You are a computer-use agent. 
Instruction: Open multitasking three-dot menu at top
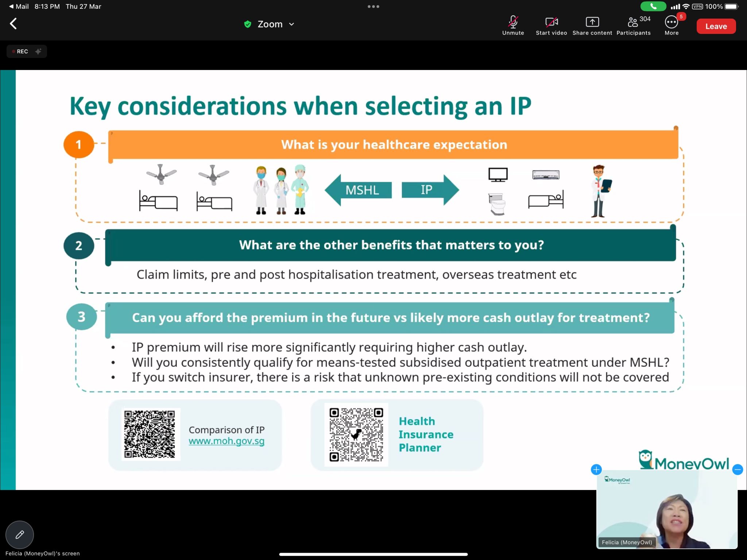(x=373, y=7)
